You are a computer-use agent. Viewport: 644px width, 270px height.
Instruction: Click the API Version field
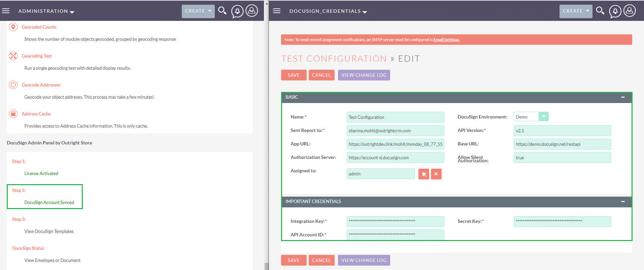pyautogui.click(x=562, y=131)
